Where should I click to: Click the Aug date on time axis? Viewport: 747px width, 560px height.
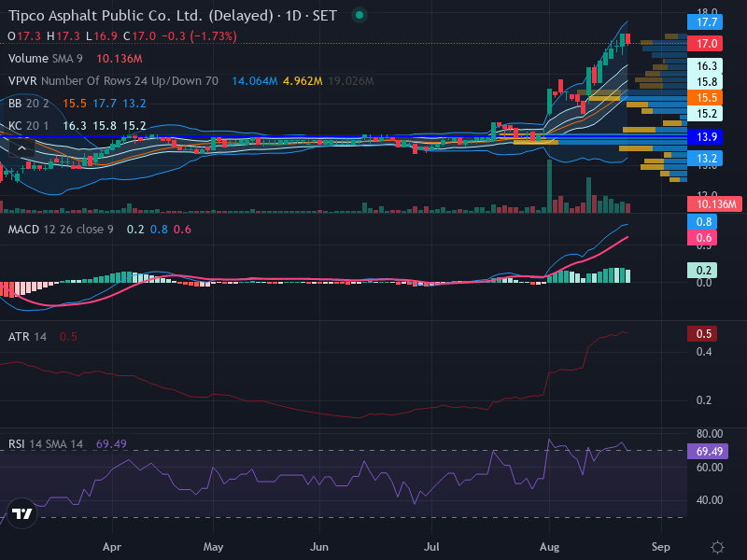point(549,547)
